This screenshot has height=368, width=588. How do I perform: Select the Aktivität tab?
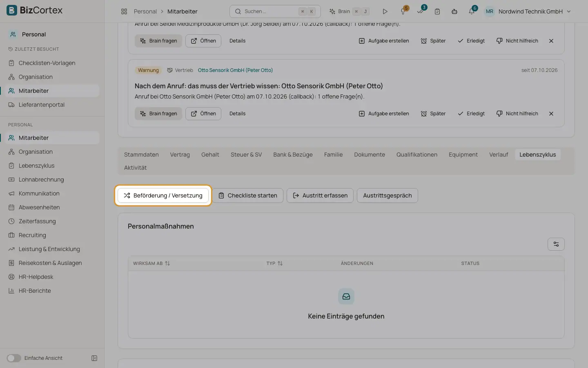tap(135, 168)
